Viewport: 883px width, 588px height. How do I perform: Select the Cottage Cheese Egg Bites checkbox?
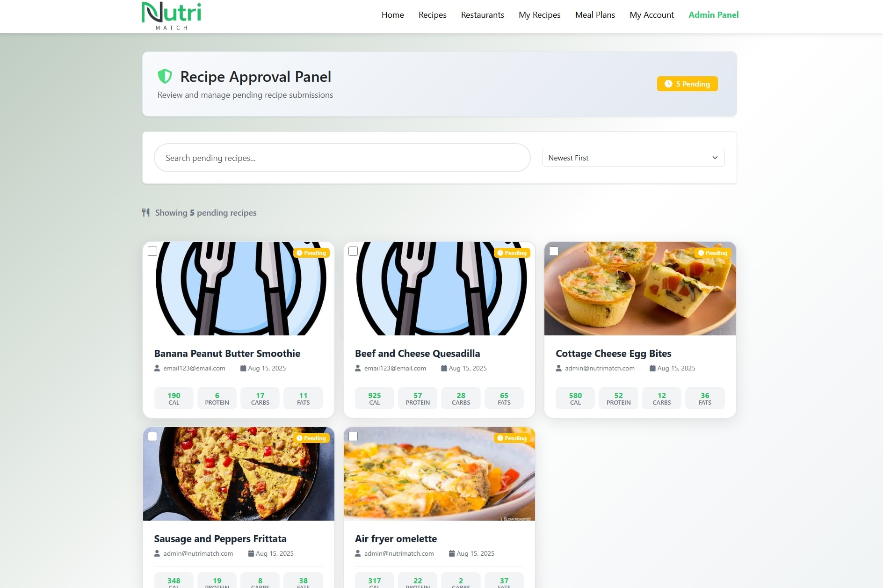[x=554, y=251]
